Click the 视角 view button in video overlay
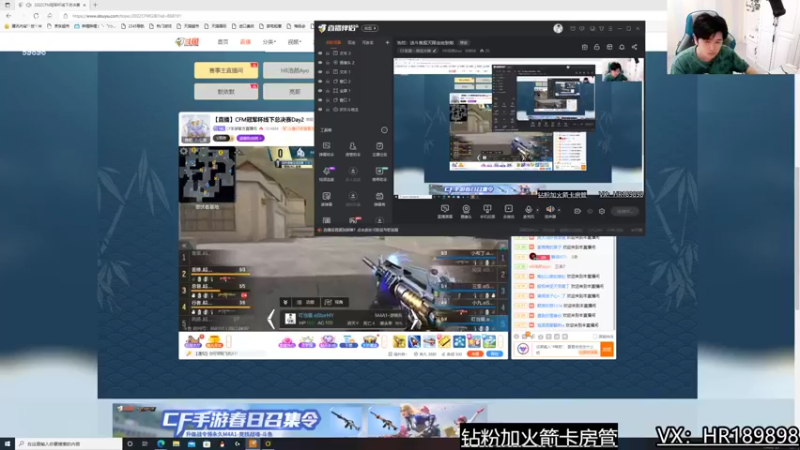Image resolution: width=800 pixels, height=450 pixels. click(x=334, y=303)
